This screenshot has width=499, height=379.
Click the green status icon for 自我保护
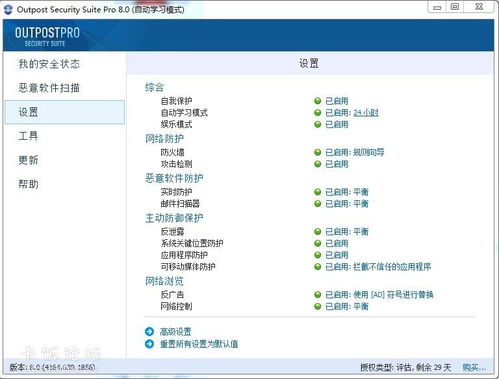[318, 101]
